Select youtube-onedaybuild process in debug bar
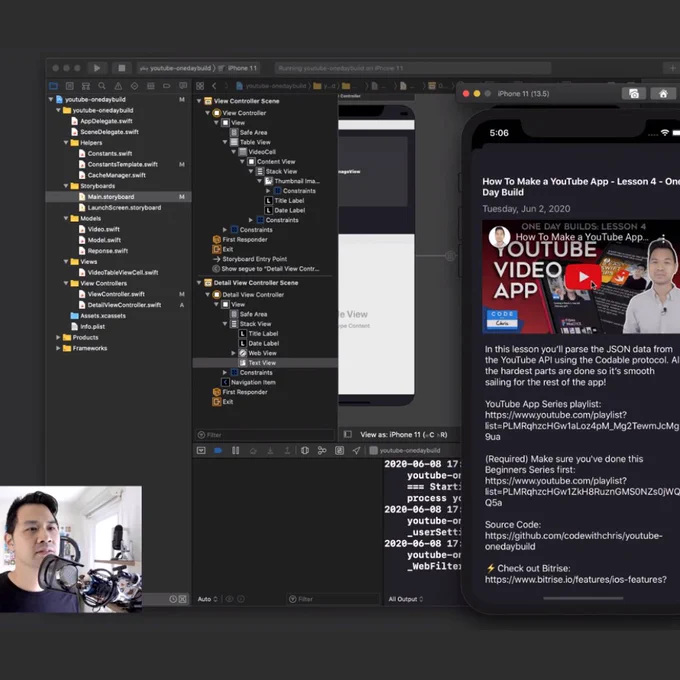Viewport: 680px width, 680px height. coord(405,451)
